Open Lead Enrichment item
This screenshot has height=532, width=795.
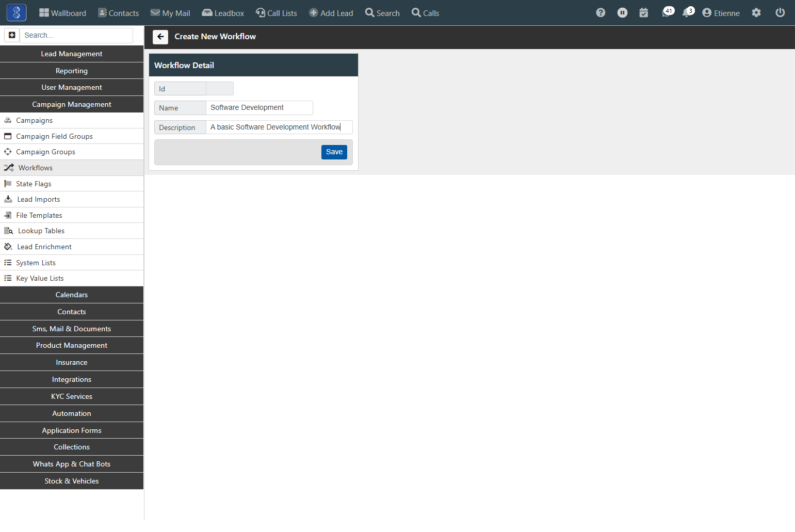[x=72, y=247]
